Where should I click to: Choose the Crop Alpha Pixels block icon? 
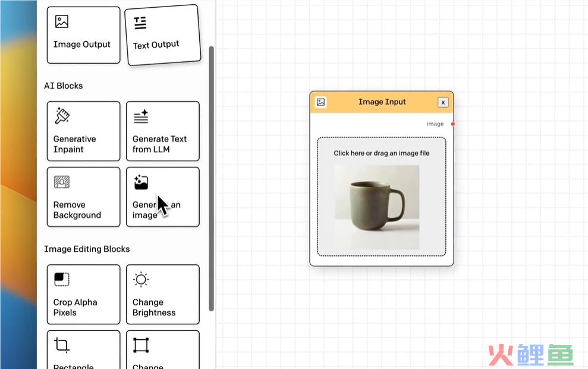coord(62,279)
